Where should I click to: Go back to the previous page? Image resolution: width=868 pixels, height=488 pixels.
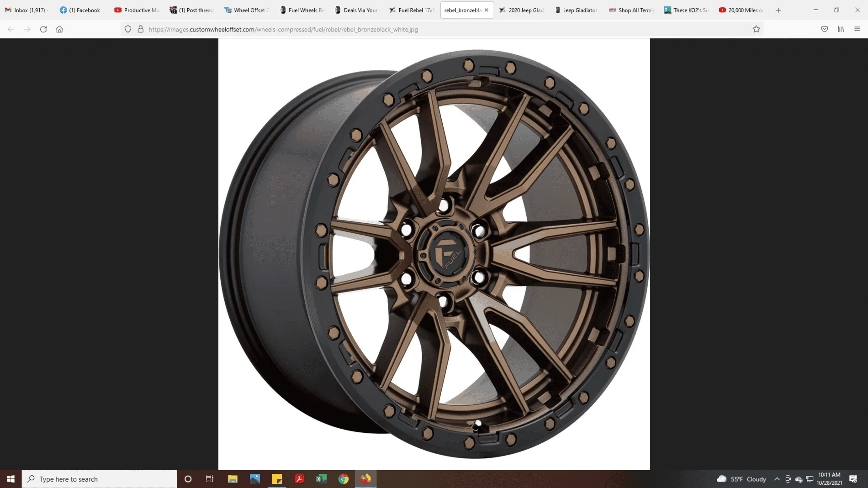11,29
